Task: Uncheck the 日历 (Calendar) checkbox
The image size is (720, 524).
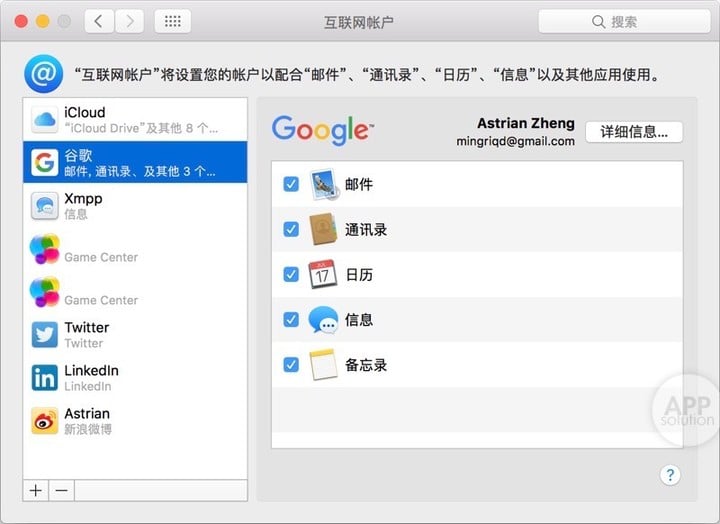Action: click(291, 274)
